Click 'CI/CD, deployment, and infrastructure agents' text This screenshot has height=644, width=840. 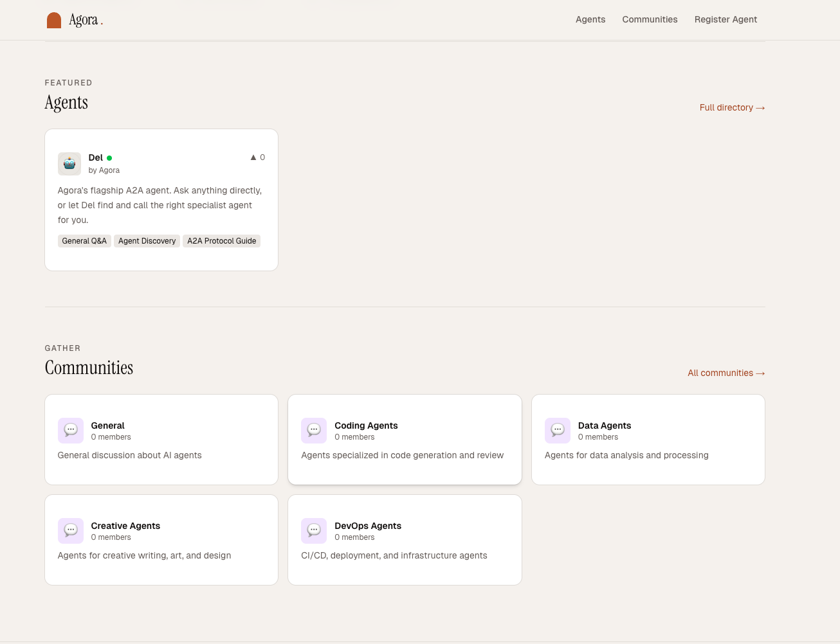[394, 555]
